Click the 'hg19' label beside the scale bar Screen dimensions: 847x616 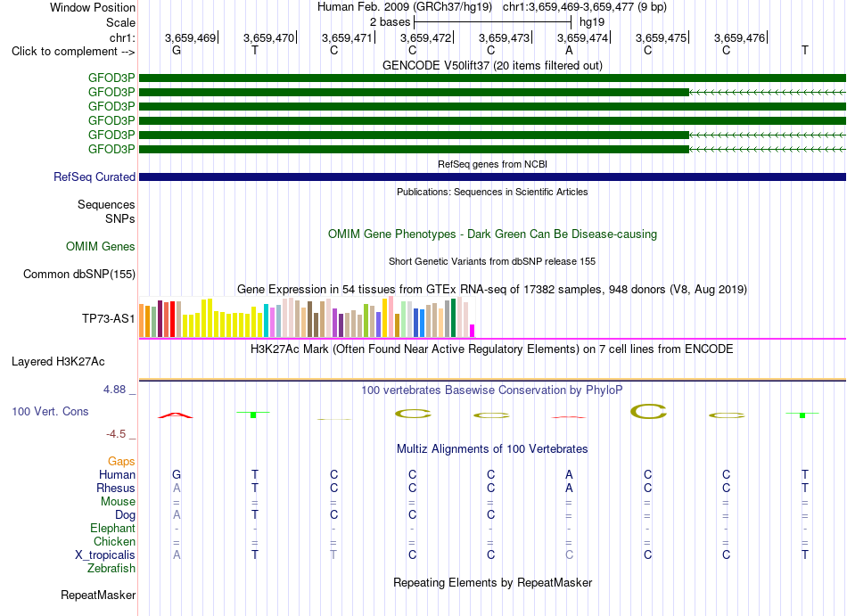coord(591,22)
